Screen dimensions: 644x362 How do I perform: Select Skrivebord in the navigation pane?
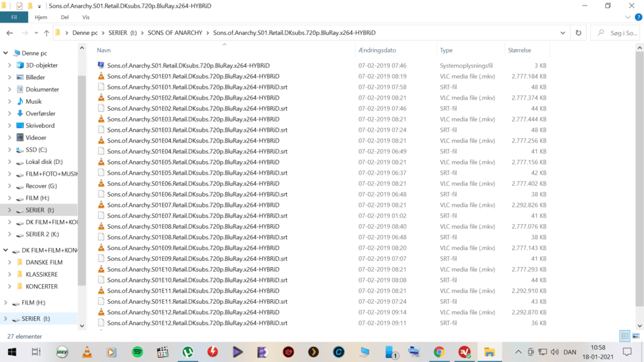click(40, 126)
